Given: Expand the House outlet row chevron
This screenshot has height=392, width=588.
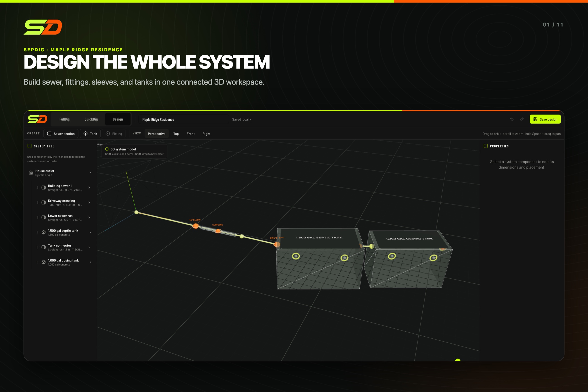Looking at the screenshot, I should point(90,173).
